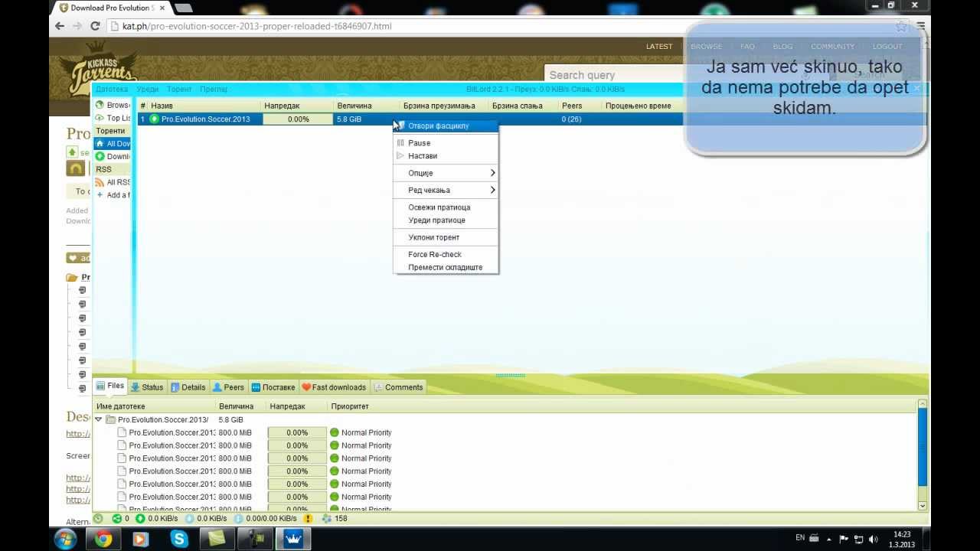Switch to the Fast downloads tab
The image size is (980, 551).
click(x=334, y=387)
